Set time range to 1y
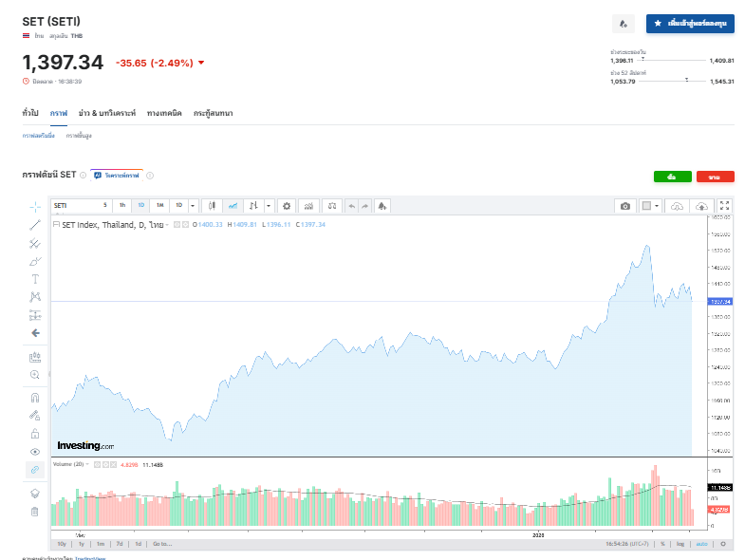 coord(82,544)
